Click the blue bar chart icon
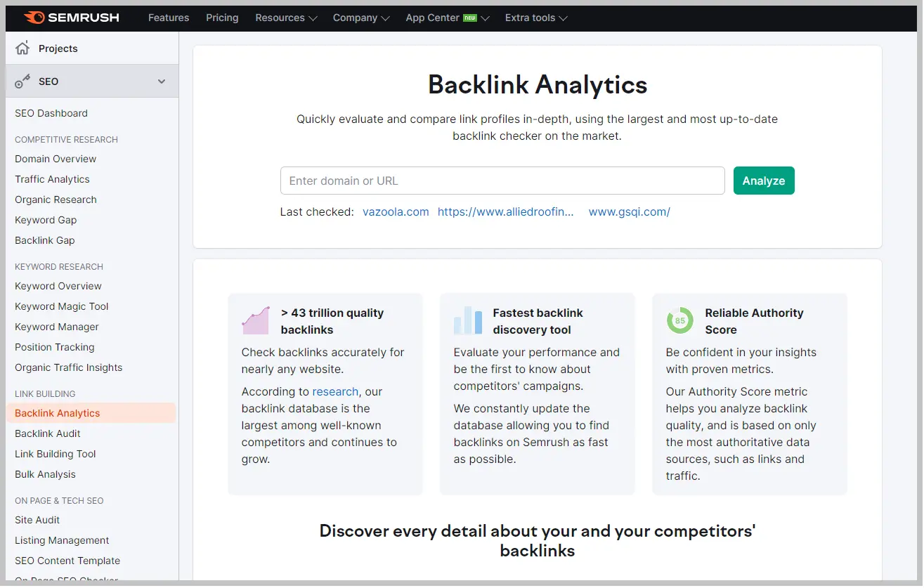This screenshot has height=588, width=924. tap(468, 320)
